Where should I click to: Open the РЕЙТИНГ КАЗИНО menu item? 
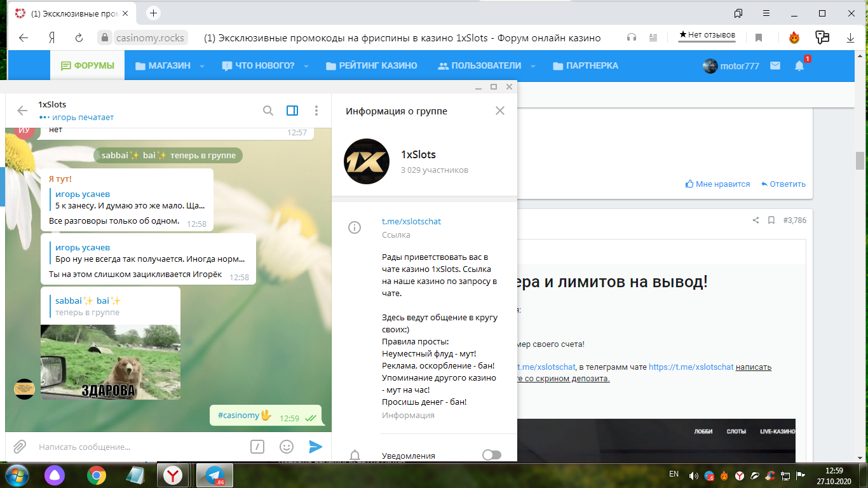371,65
